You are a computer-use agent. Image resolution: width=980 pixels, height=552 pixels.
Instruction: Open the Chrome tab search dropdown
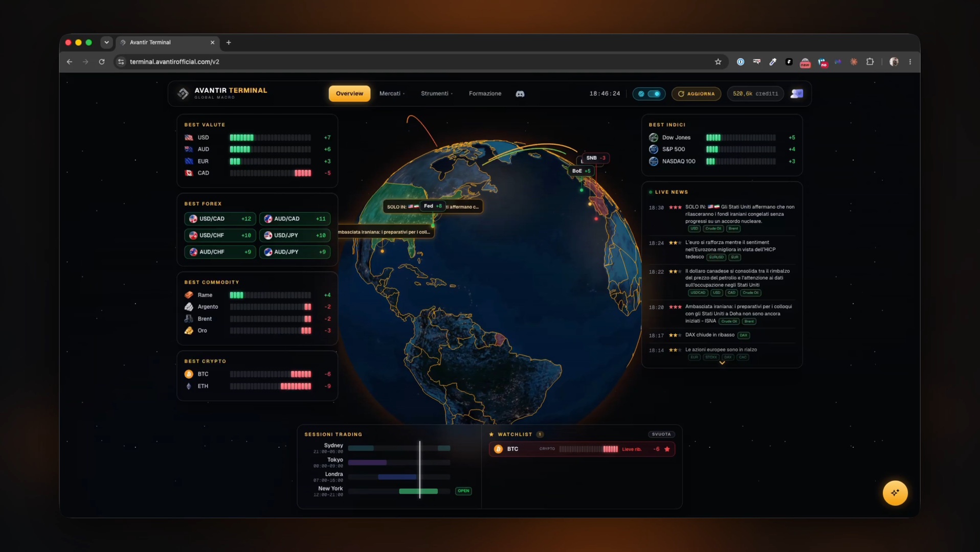click(x=106, y=42)
